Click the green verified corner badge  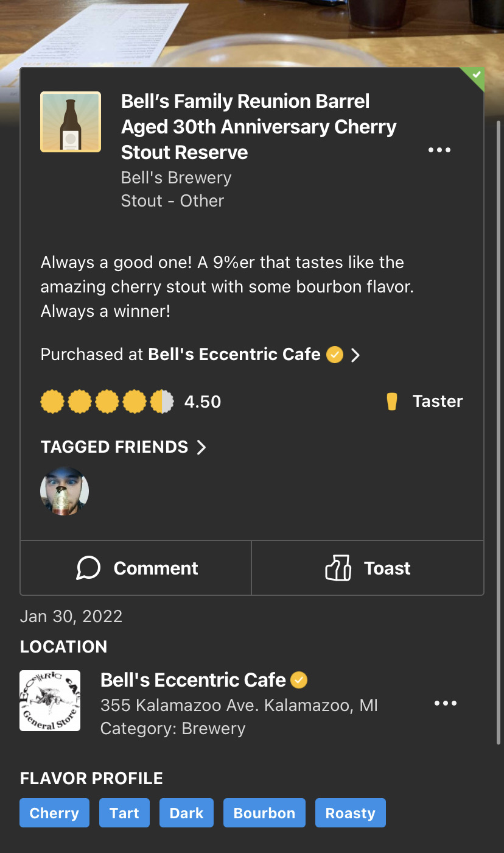(x=476, y=76)
